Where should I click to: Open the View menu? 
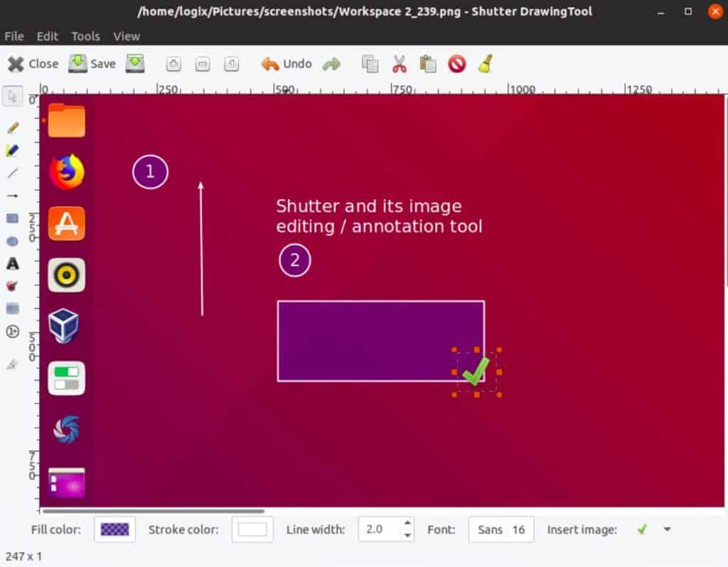coord(127,36)
